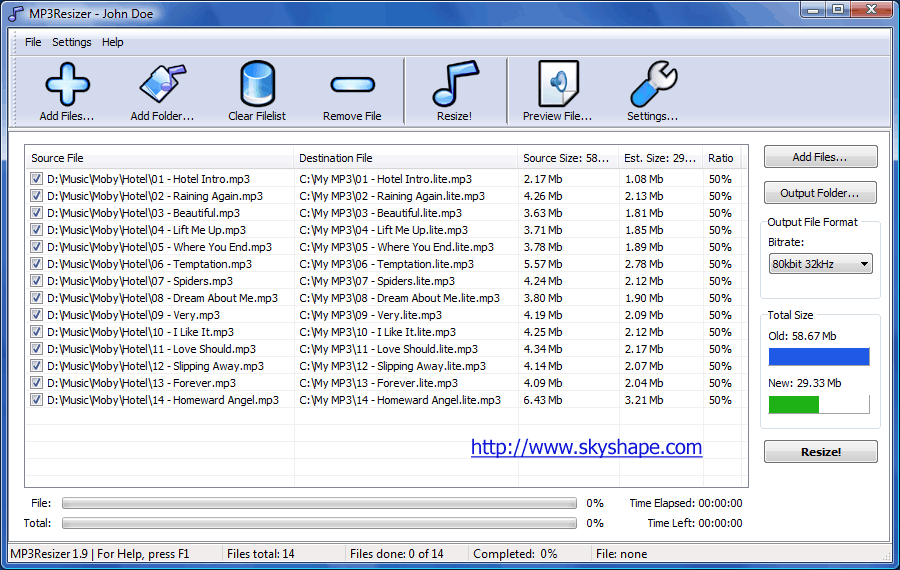Select destination 14 - Homeward Angel.lite.mp3
This screenshot has height=570, width=900.
point(399,400)
